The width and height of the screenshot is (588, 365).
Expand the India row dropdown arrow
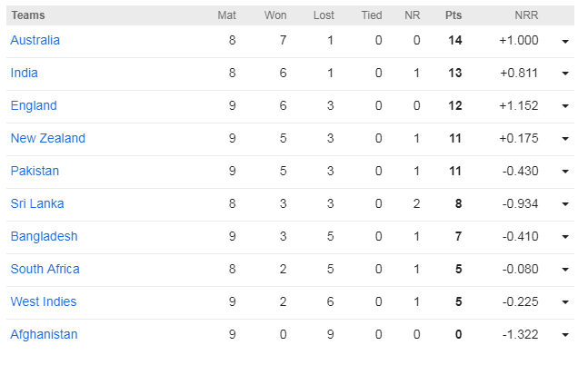[565, 74]
